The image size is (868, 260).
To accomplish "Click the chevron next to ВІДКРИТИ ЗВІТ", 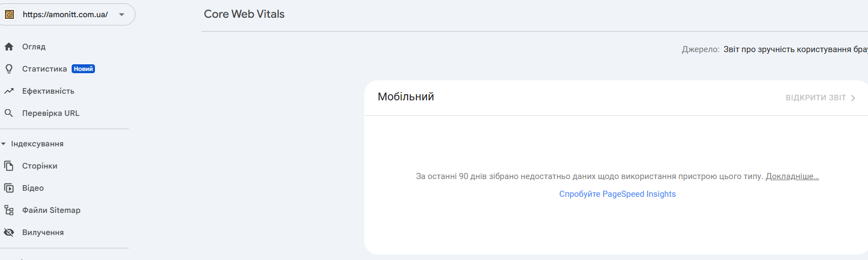I will point(854,98).
